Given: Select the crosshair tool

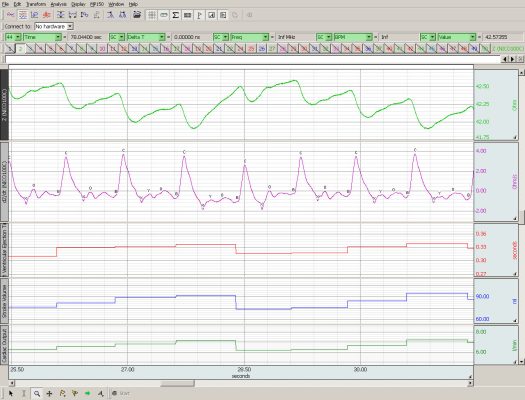Looking at the screenshot, I should [x=50, y=393].
